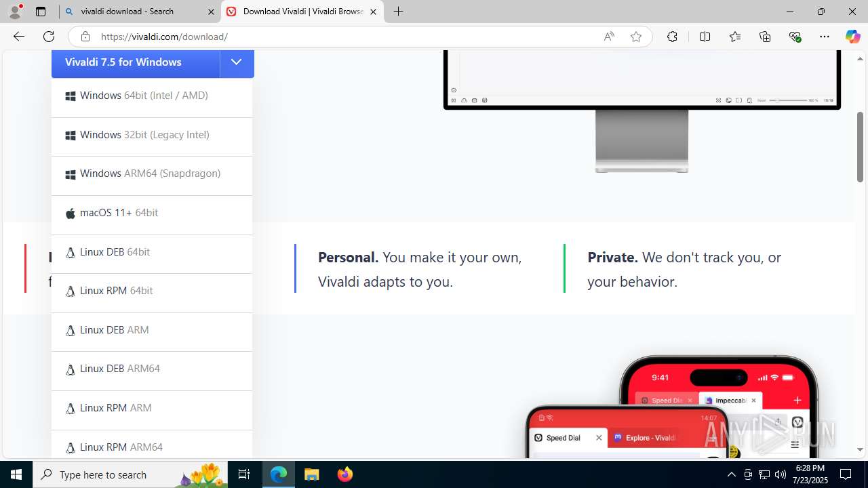Image resolution: width=868 pixels, height=488 pixels.
Task: Open Task View from taskbar
Action: tap(244, 474)
